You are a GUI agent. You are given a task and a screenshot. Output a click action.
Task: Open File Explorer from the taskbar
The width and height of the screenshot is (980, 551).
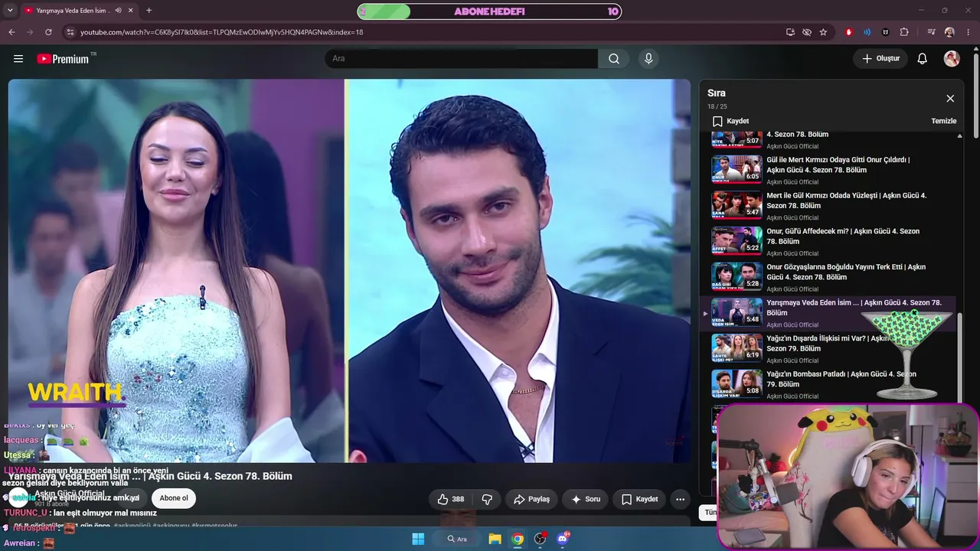click(x=495, y=539)
